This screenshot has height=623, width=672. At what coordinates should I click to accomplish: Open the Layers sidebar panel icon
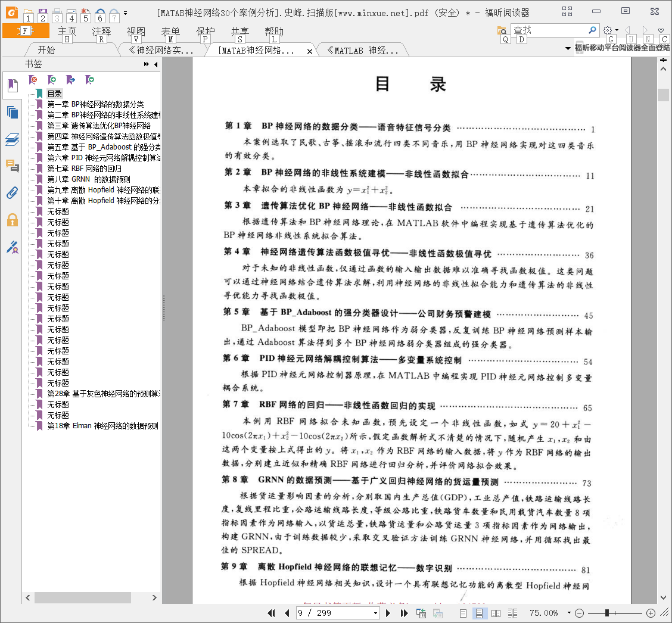point(13,139)
